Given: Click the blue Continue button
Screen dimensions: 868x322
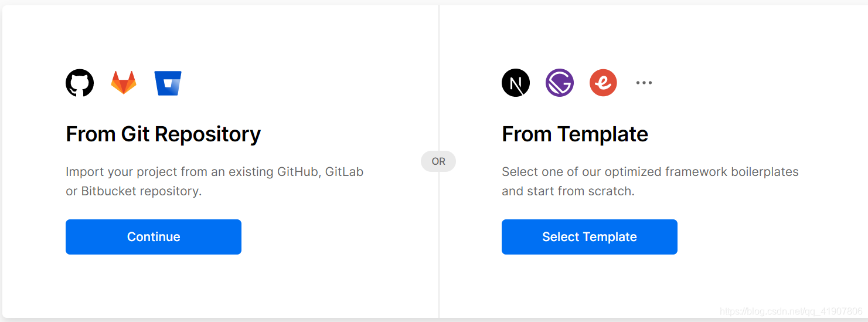Looking at the screenshot, I should pos(154,237).
